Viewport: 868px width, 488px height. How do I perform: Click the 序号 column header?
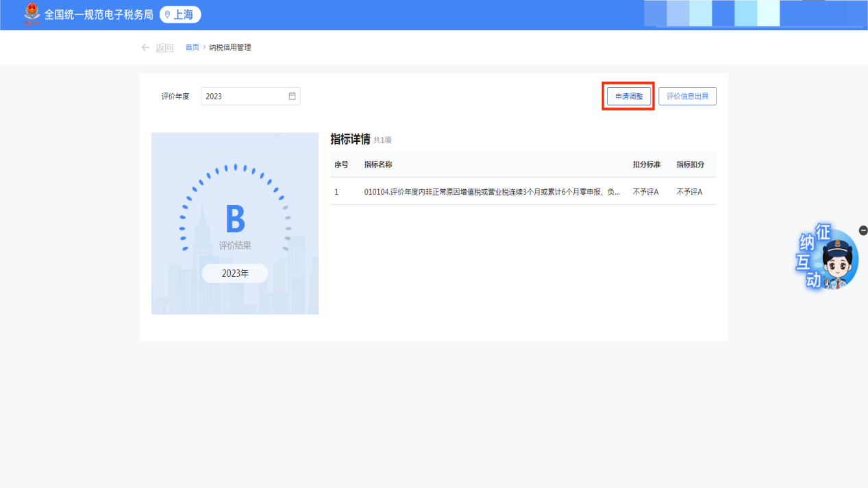(341, 164)
